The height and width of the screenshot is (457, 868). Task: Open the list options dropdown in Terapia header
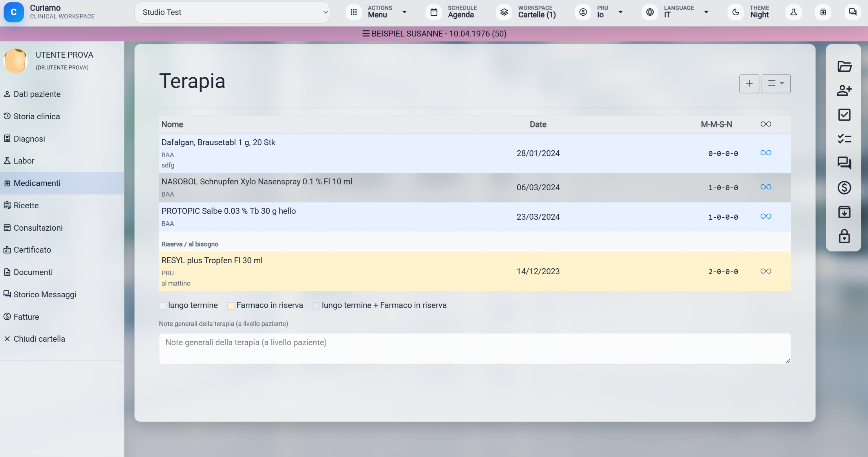(776, 84)
